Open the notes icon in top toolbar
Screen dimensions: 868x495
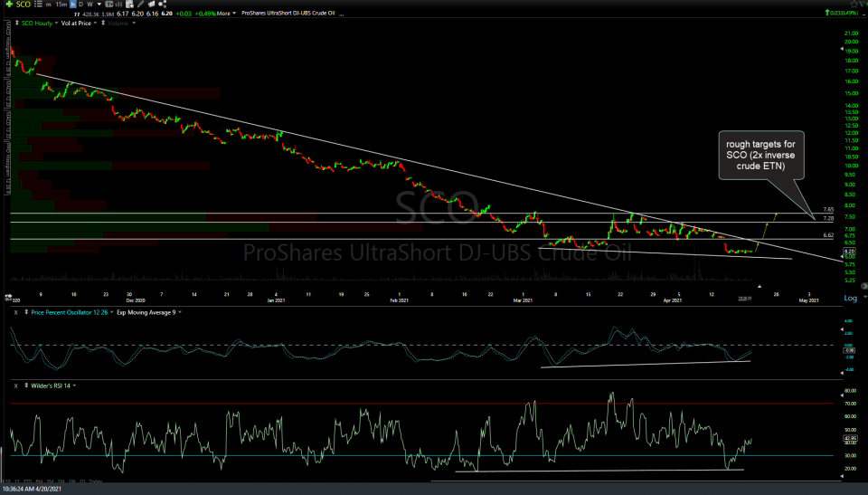click(x=149, y=5)
